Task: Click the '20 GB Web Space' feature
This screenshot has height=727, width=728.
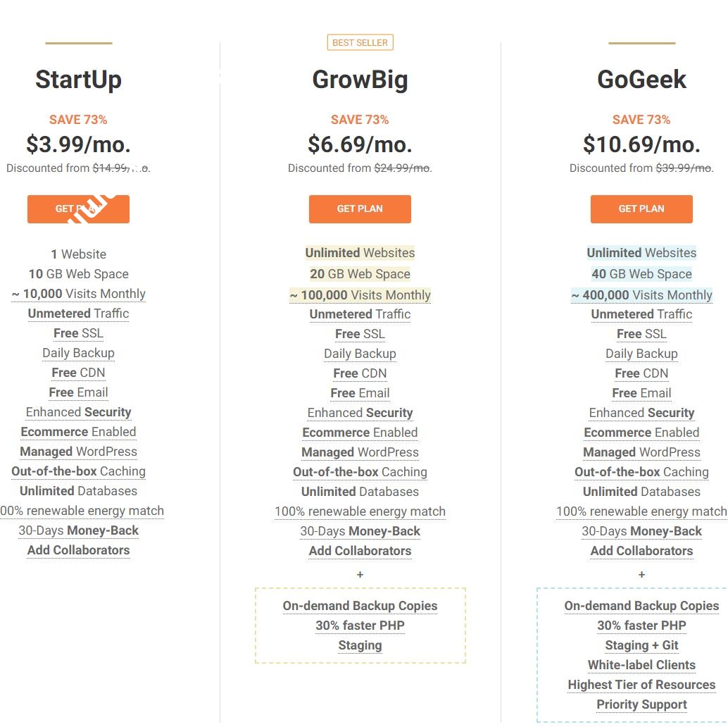Action: pos(360,274)
